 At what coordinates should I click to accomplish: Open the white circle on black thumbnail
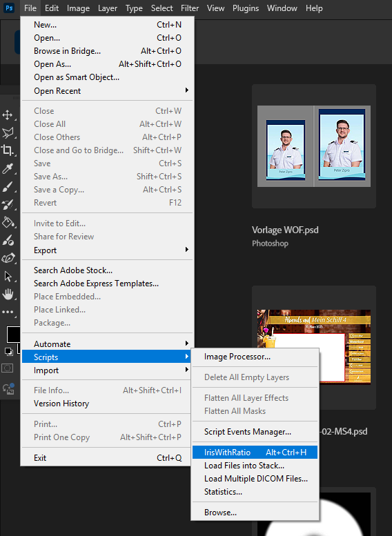pos(345,514)
